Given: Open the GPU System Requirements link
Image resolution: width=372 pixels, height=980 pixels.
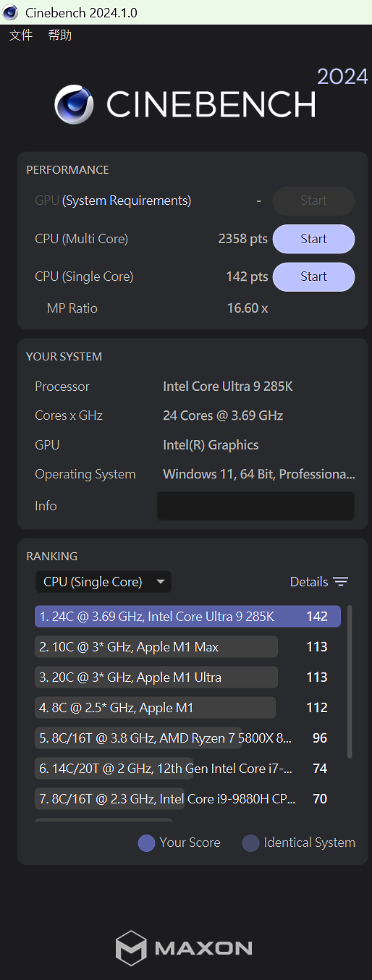Looking at the screenshot, I should [127, 201].
